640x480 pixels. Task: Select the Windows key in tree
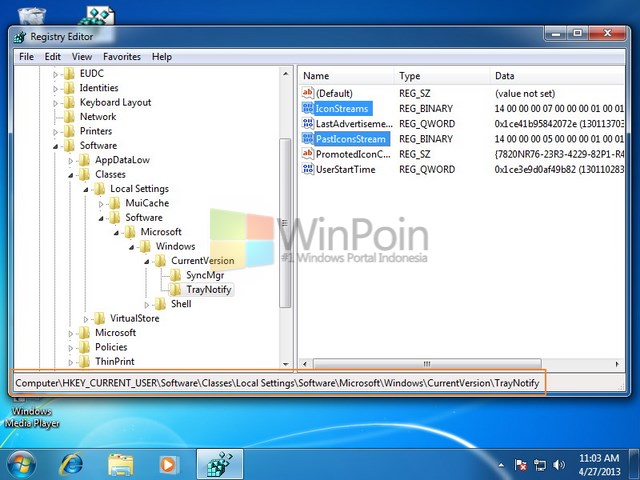pos(176,247)
